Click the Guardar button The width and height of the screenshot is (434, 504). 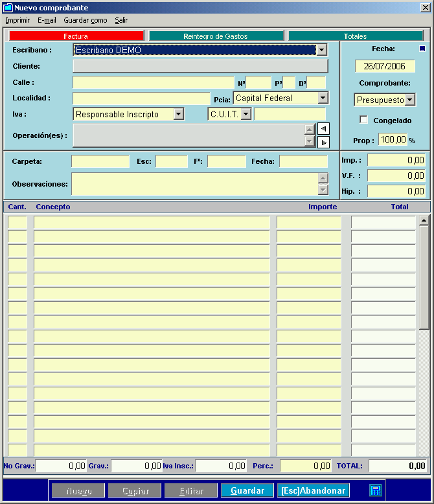point(247,490)
